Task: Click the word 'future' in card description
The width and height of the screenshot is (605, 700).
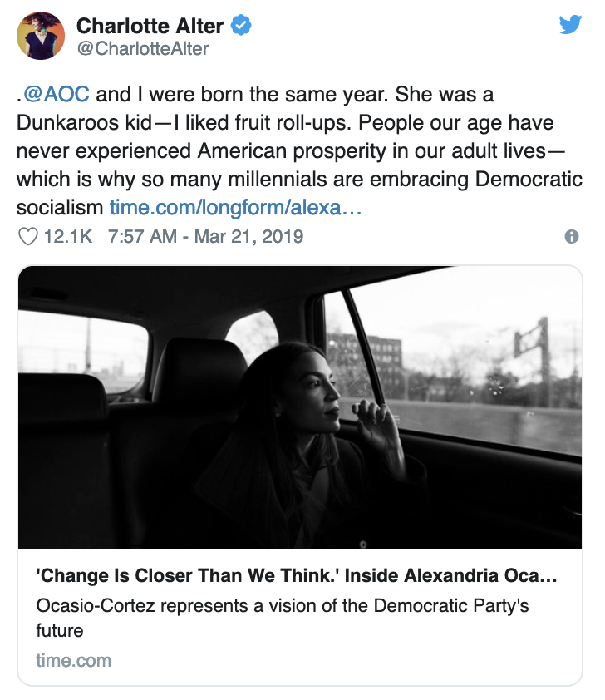Action: point(60,631)
